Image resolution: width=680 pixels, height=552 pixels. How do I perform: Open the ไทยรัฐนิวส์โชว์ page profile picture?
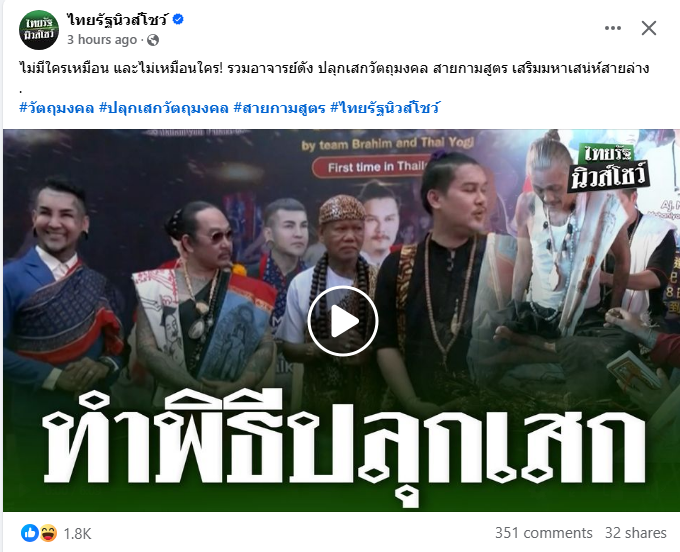39,30
